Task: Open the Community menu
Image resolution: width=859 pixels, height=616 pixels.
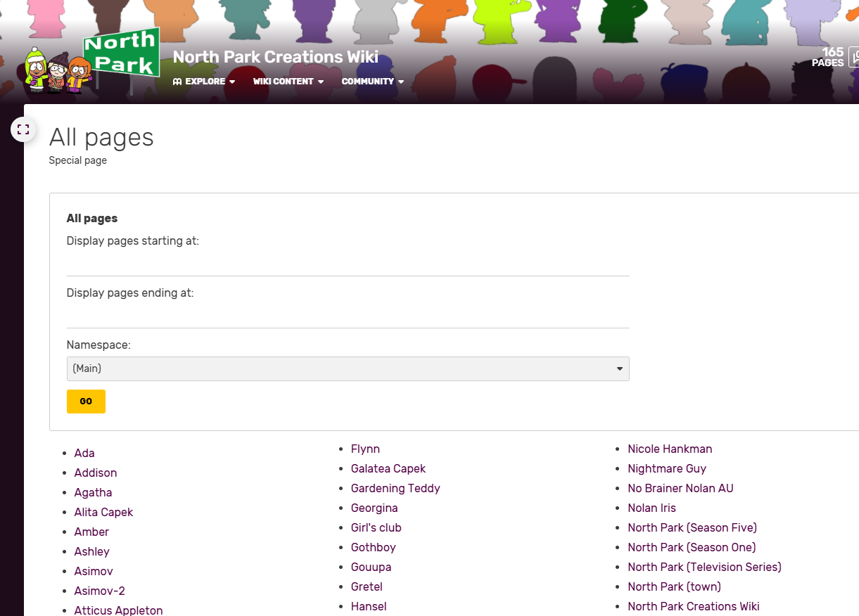Action: pos(373,82)
